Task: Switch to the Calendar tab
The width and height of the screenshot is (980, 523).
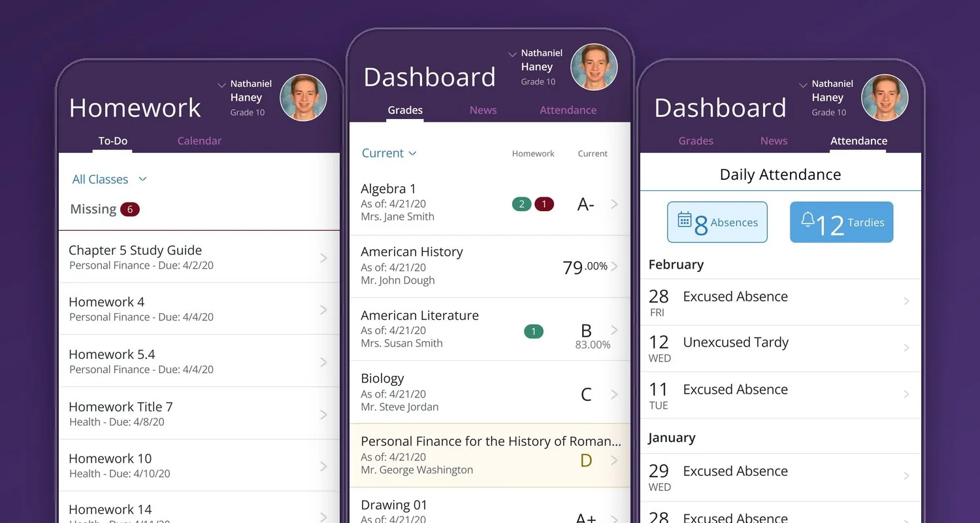Action: [x=199, y=141]
